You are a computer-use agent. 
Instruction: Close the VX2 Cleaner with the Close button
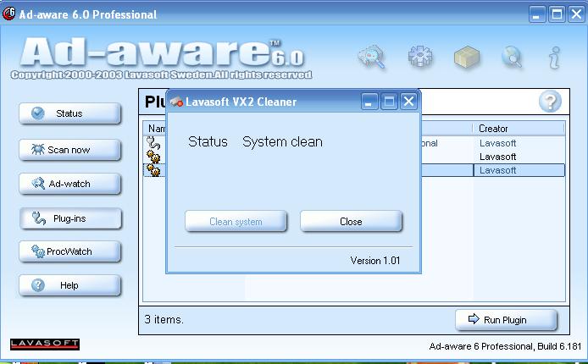tap(351, 221)
